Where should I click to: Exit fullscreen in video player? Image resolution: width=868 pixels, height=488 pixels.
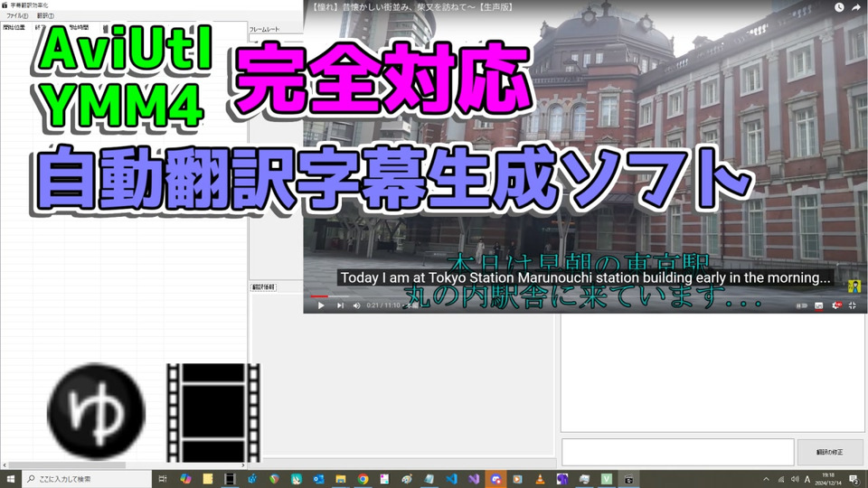coord(853,305)
